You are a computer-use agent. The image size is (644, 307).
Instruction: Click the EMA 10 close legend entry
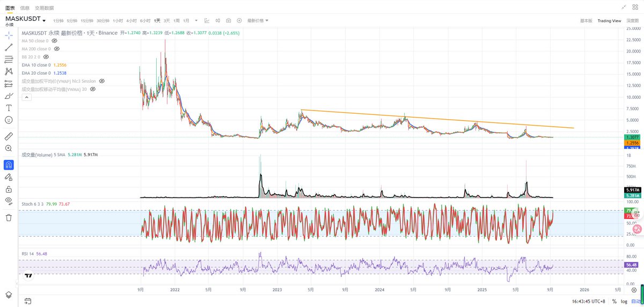pyautogui.click(x=43, y=65)
